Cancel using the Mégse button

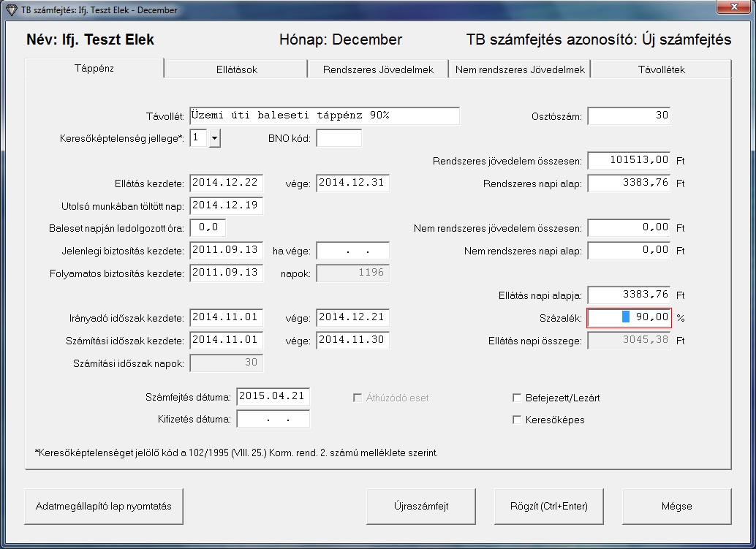point(676,506)
